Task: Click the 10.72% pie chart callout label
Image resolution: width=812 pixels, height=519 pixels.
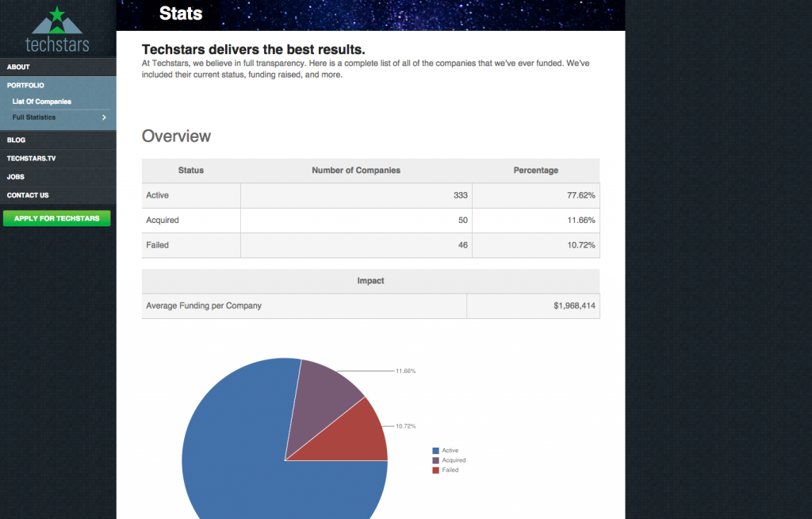Action: 405,426
